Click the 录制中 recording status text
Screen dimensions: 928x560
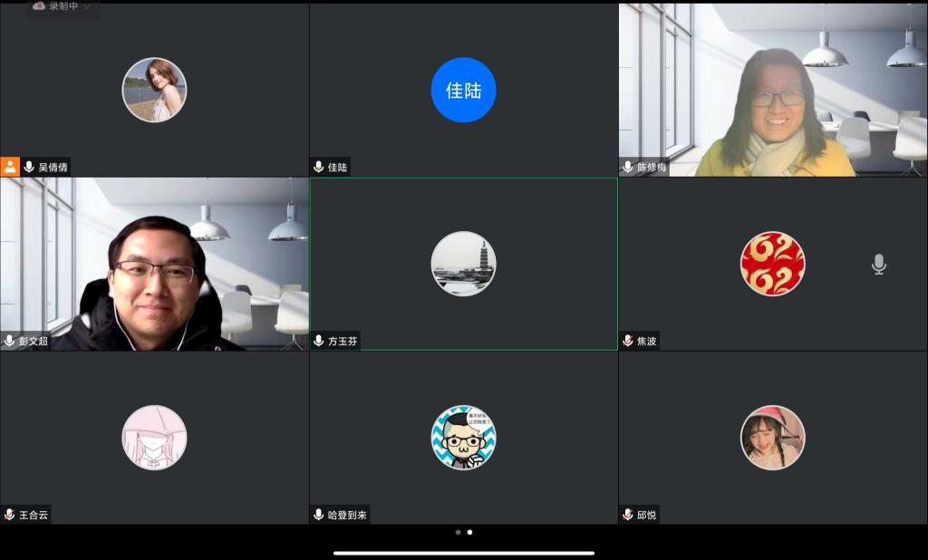[x=63, y=6]
